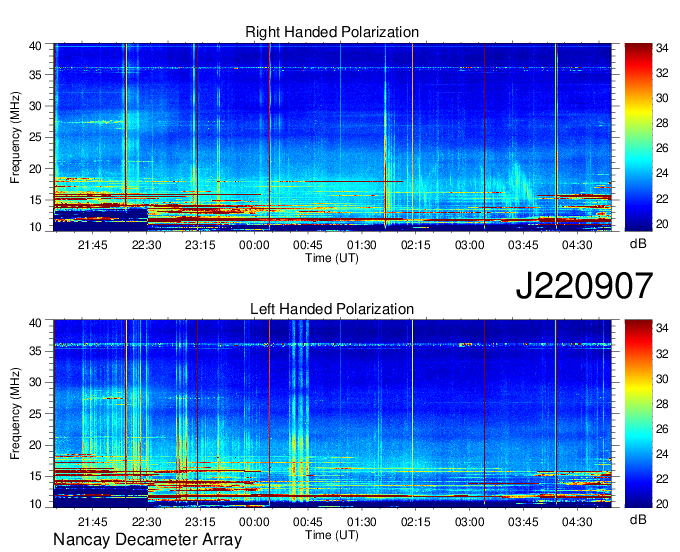
Task: Click the 15 MHz tick on Left Handed plot
Action: click(x=35, y=477)
